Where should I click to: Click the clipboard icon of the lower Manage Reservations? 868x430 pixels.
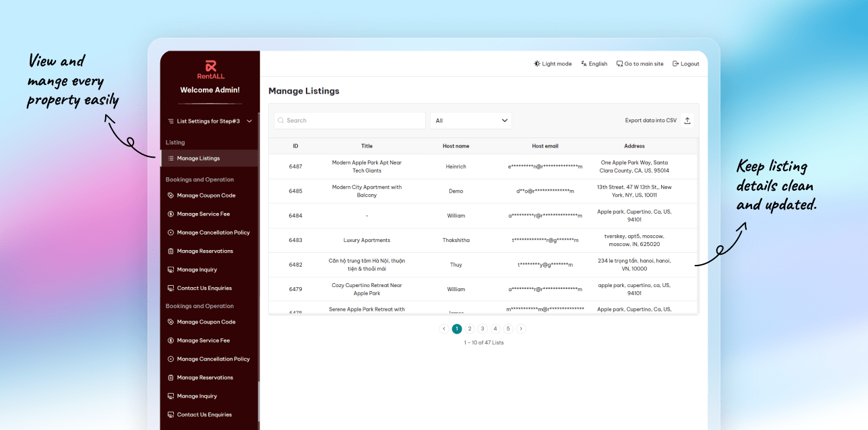(170, 377)
